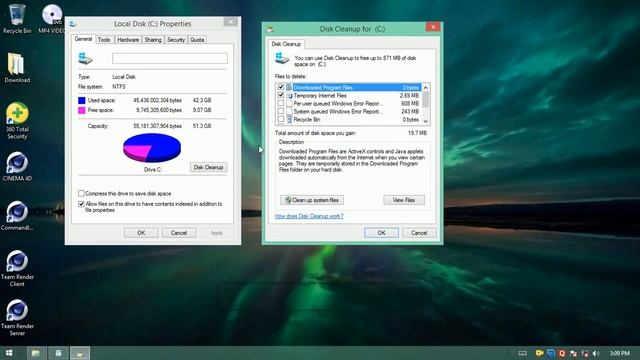Image resolution: width=640 pixels, height=360 pixels.
Task: Click the drive icon in Properties General tab
Action: [x=85, y=58]
